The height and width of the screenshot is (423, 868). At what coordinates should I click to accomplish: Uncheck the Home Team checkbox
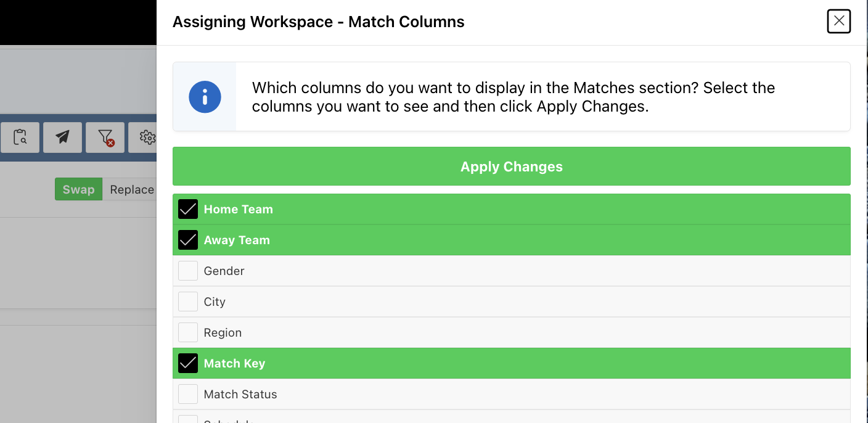click(188, 210)
